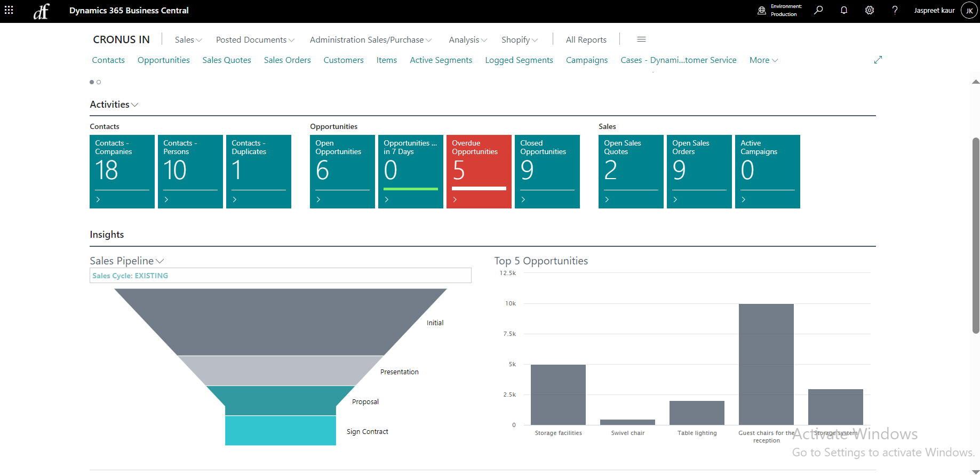This screenshot has width=980, height=475.
Task: Click the environment Production icon
Action: pos(762,11)
